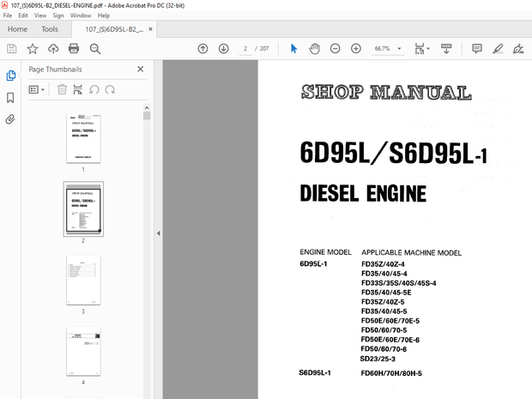The width and height of the screenshot is (532, 399).
Task: Click the scrolling mode toolbar icon
Action: point(446,49)
